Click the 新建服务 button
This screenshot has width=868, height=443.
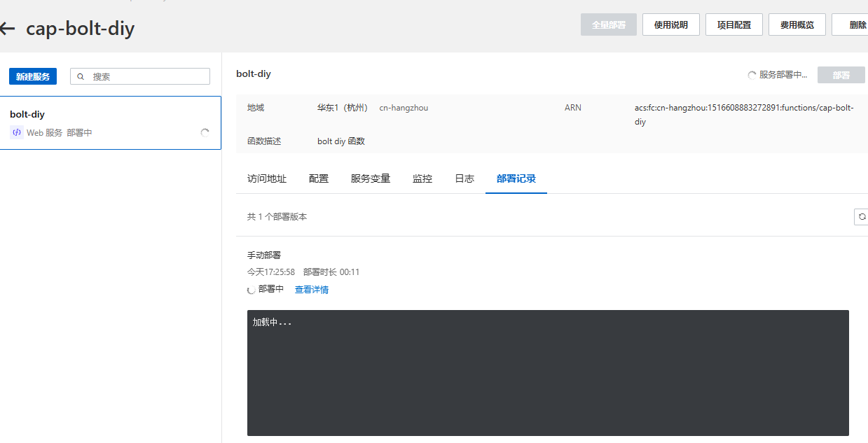33,76
